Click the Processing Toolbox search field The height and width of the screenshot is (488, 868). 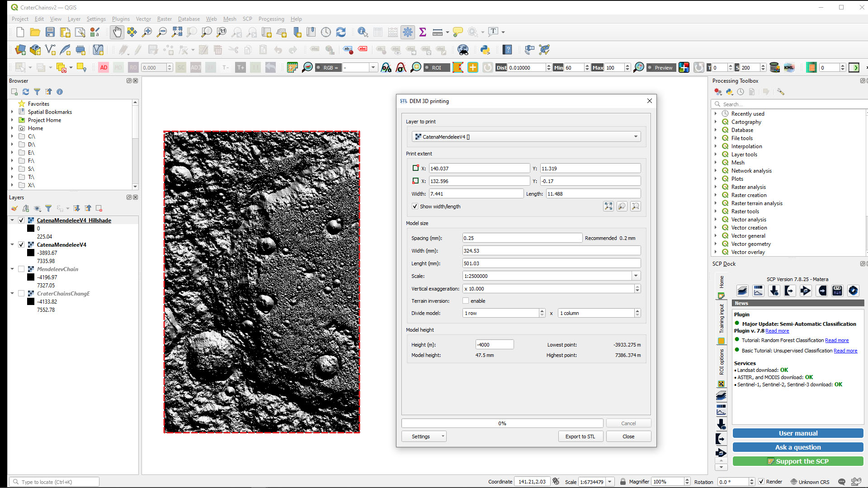791,104
